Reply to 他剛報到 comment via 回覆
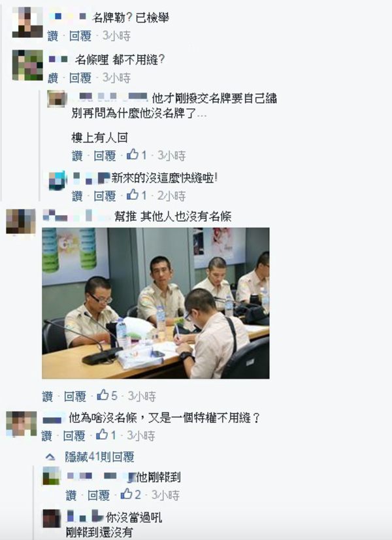The width and height of the screenshot is (392, 540). click(99, 496)
